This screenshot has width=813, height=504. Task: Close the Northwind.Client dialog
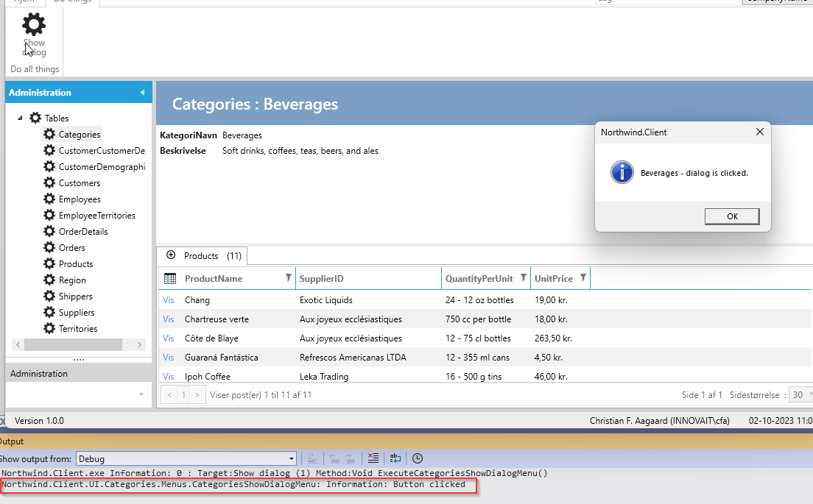[x=759, y=132]
